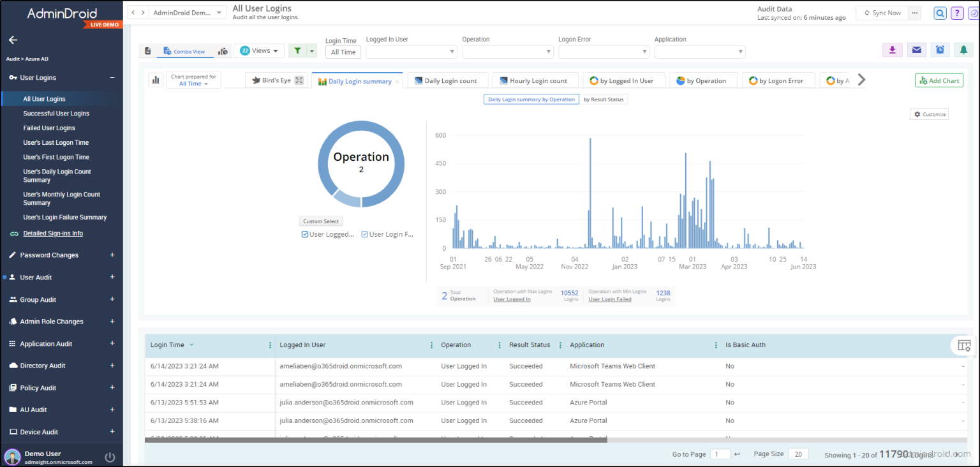The image size is (980, 467).
Task: Apply the green filter funnel
Action: click(x=297, y=49)
